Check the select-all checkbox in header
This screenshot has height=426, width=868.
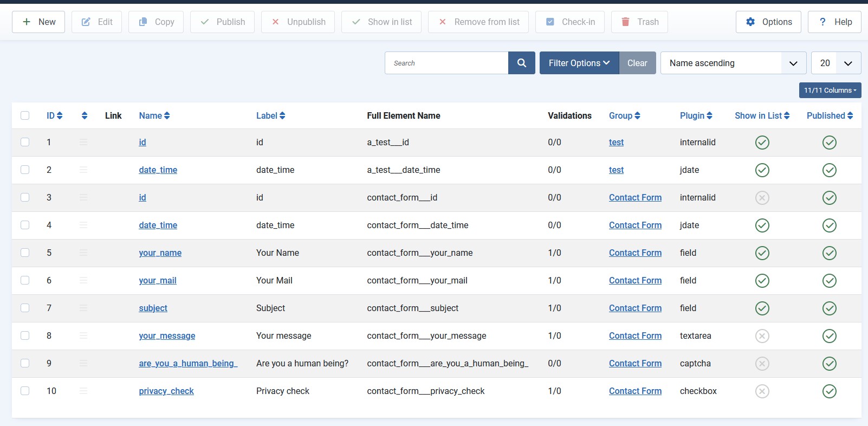(25, 115)
